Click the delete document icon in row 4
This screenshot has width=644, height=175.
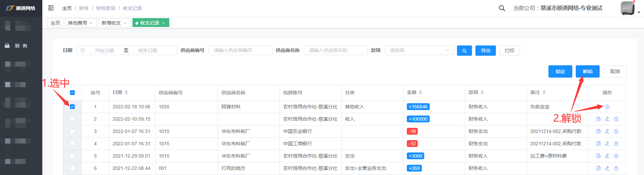(x=598, y=144)
